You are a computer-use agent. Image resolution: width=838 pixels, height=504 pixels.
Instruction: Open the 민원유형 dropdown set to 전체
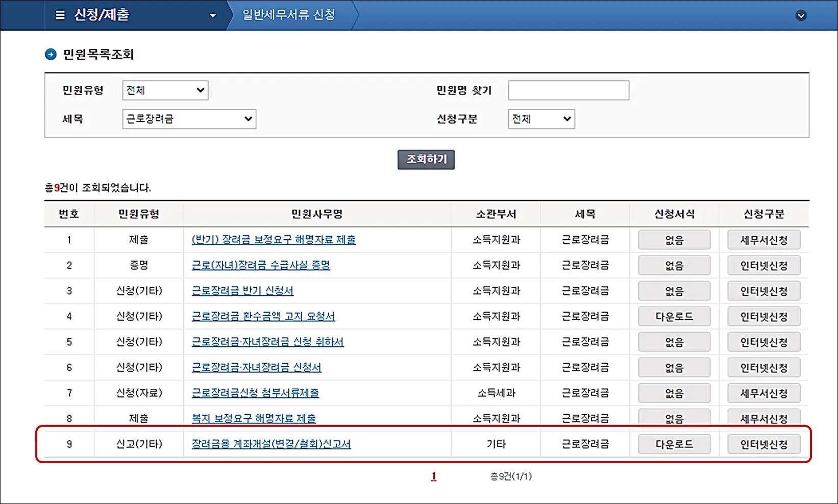pos(165,90)
